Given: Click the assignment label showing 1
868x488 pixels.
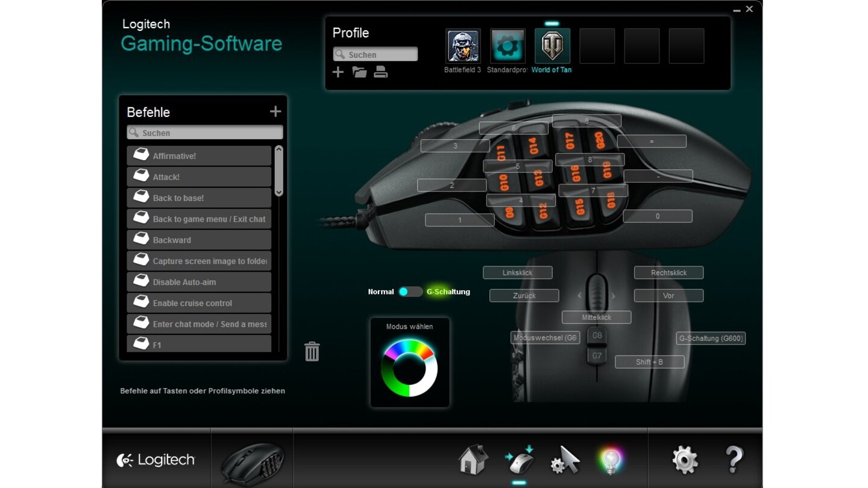Looking at the screenshot, I should 459,220.
